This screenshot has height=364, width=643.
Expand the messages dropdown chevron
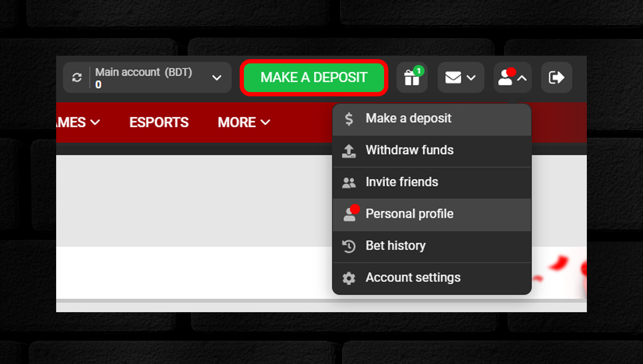471,78
